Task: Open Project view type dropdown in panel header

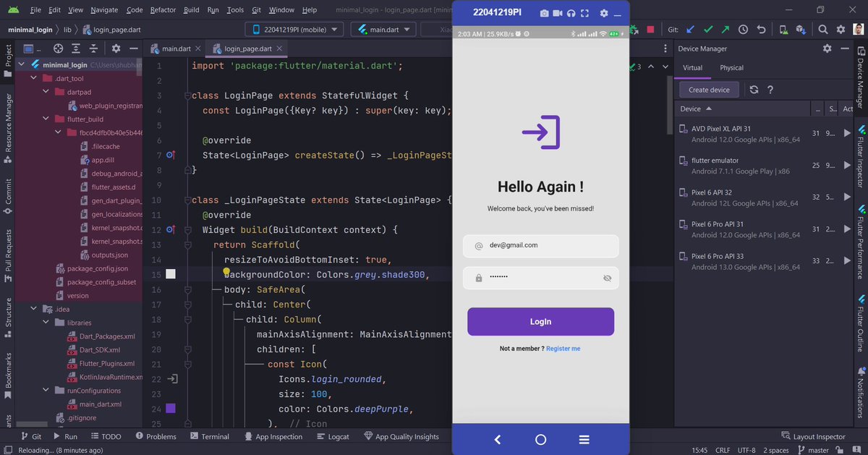Action: click(x=33, y=48)
